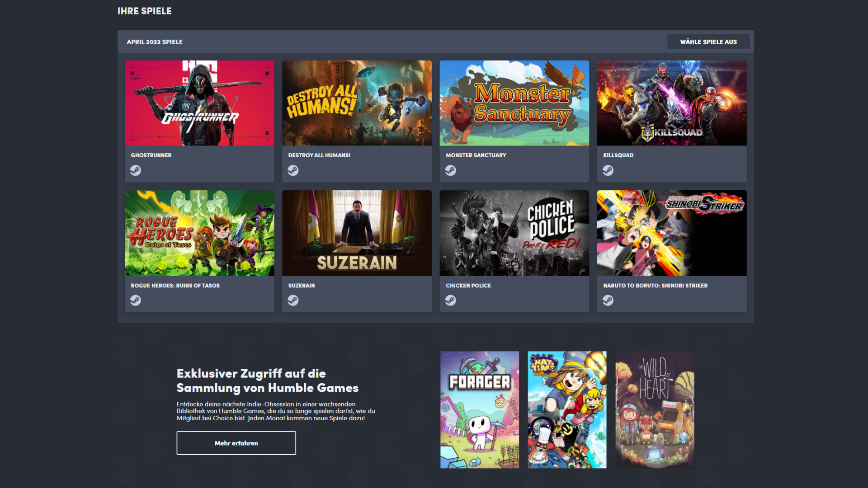868x488 pixels.
Task: Open the Destroy All Humans! cover image
Action: pos(357,103)
